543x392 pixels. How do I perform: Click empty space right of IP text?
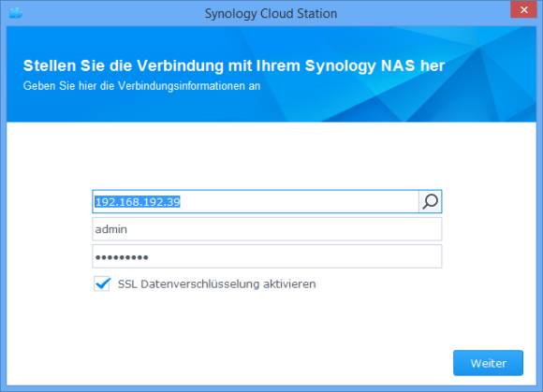pos(298,202)
